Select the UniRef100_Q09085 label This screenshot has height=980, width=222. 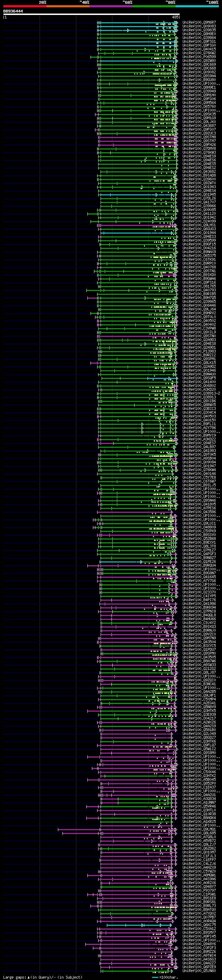click(x=199, y=210)
